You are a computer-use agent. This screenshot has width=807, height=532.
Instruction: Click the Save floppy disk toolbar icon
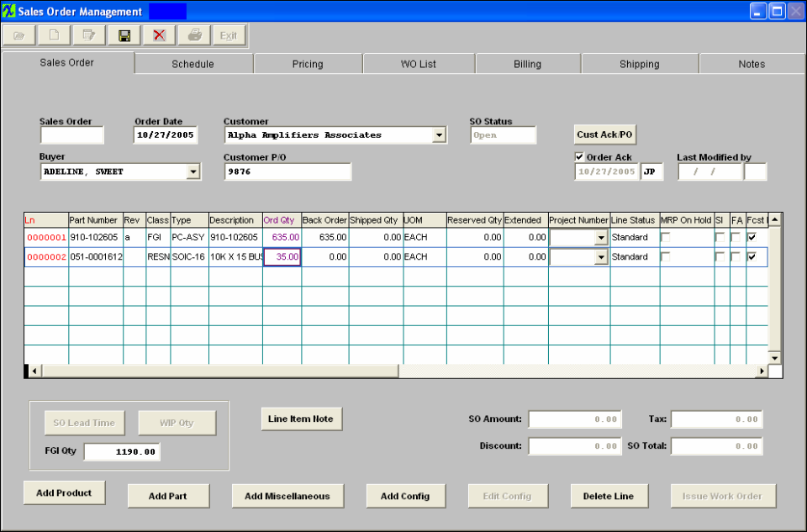click(x=124, y=35)
